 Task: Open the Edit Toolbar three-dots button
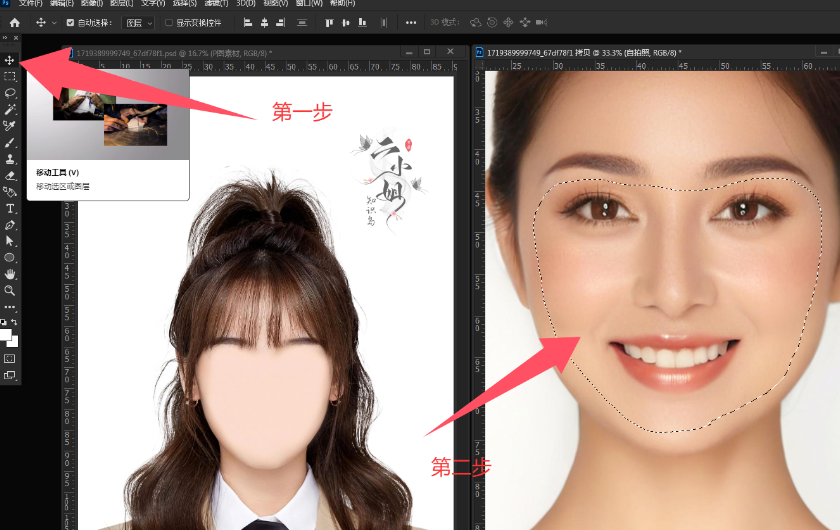coord(10,307)
